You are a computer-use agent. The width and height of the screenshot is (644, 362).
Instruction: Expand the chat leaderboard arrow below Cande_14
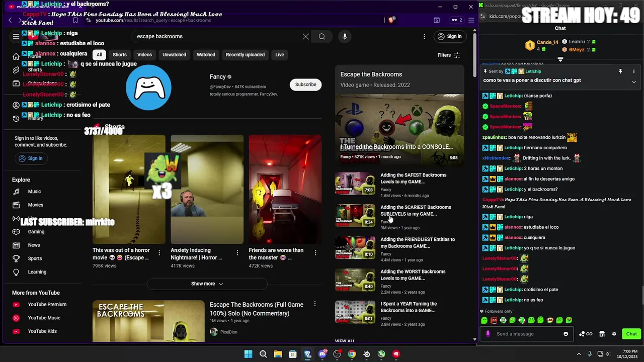point(560,59)
